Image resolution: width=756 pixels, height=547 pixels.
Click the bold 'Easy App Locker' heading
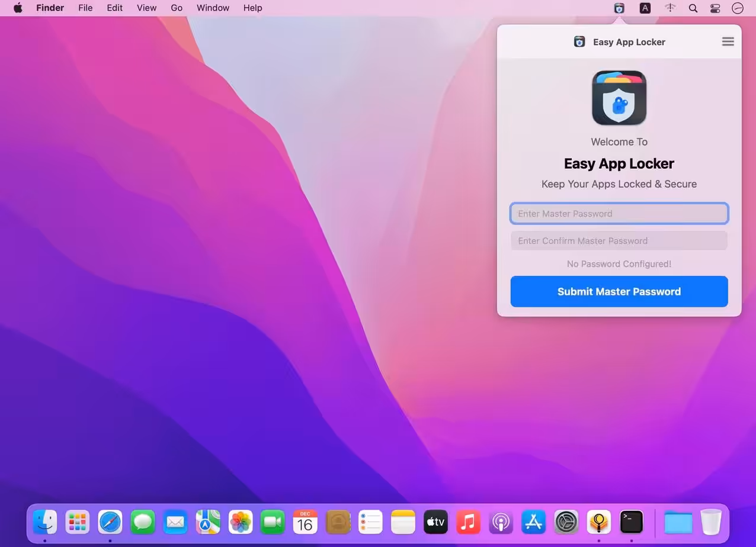tap(619, 163)
